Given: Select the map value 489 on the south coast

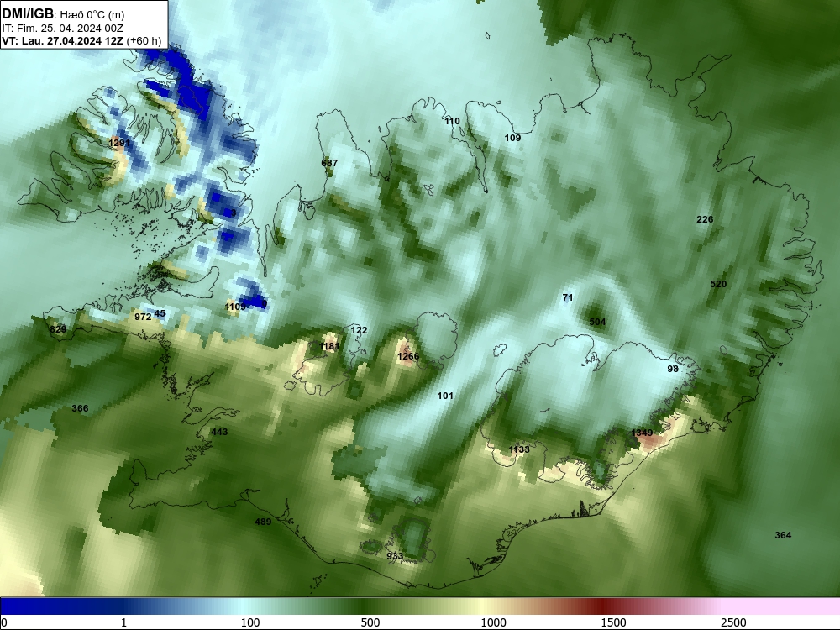Looking at the screenshot, I should pyautogui.click(x=263, y=522).
